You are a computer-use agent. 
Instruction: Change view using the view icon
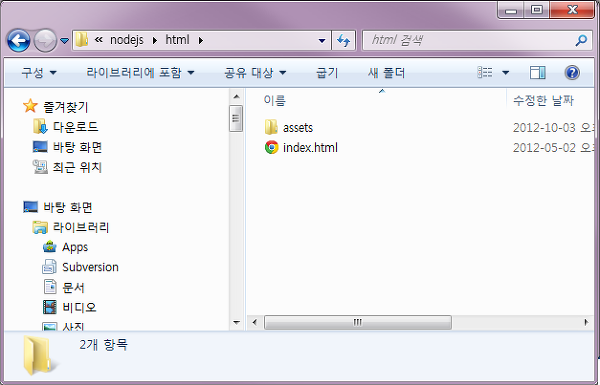tap(485, 72)
